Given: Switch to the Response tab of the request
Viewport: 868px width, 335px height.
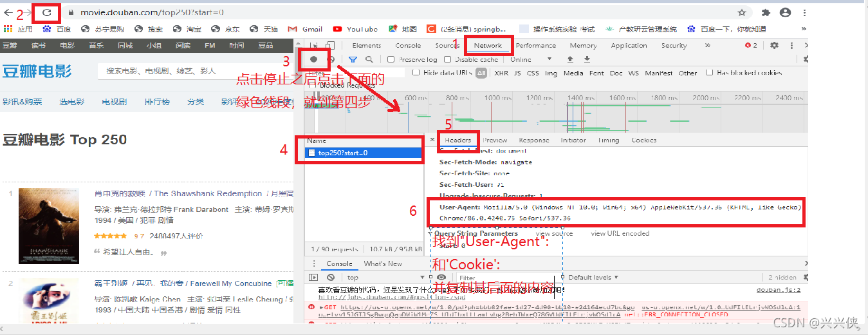Looking at the screenshot, I should (x=533, y=140).
